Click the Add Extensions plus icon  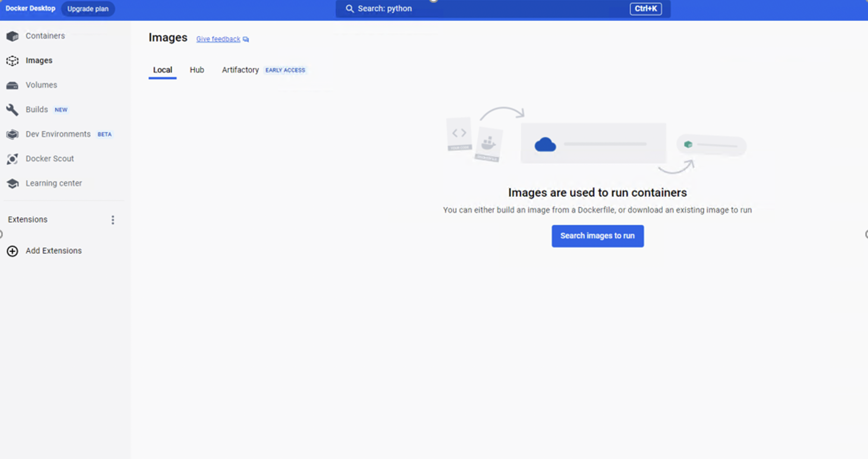13,251
